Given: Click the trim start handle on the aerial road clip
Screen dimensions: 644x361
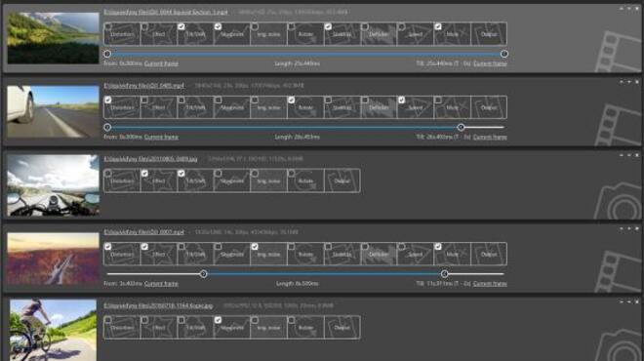Looking at the screenshot, I should click(203, 274).
